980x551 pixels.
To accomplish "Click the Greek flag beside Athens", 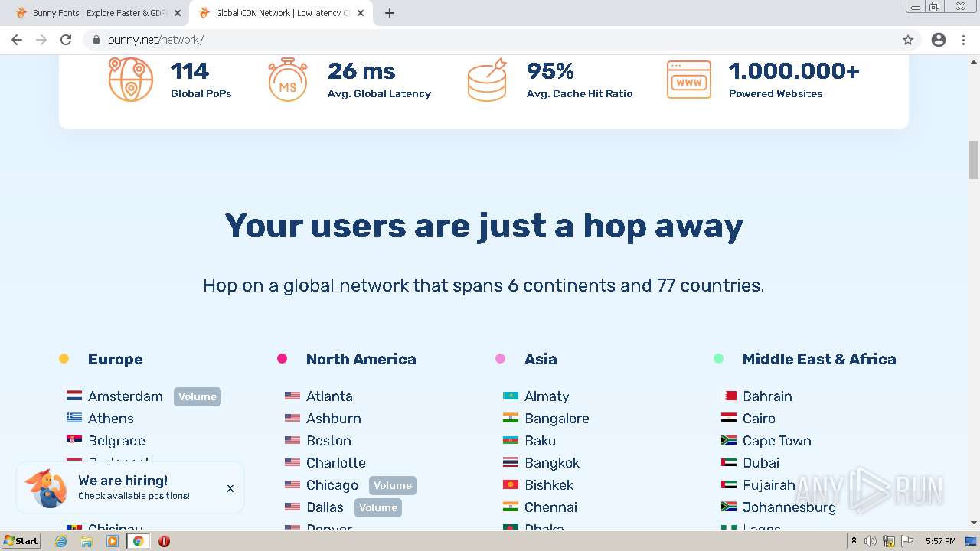I will coord(74,419).
